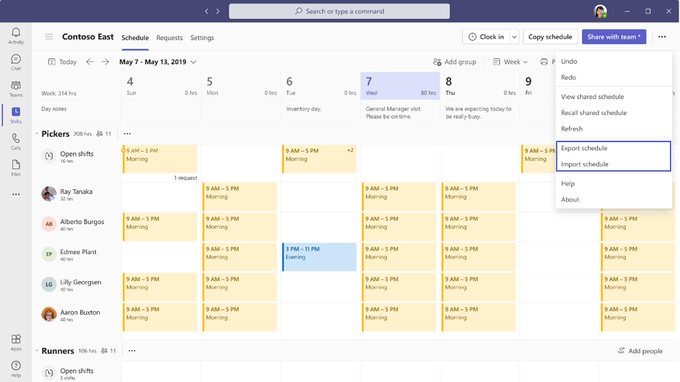The image size is (680, 382).
Task: Click the Pickers Open shifts clock icon
Action: (49, 156)
